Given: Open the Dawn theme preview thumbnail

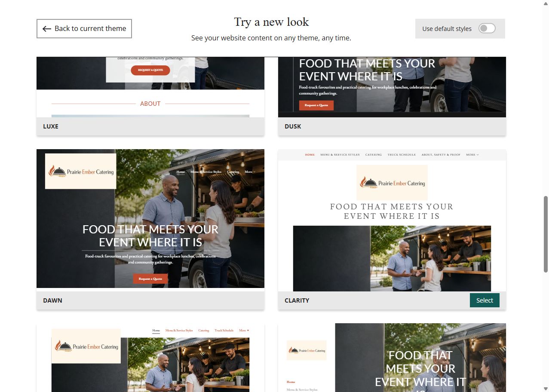Looking at the screenshot, I should click(x=150, y=218).
